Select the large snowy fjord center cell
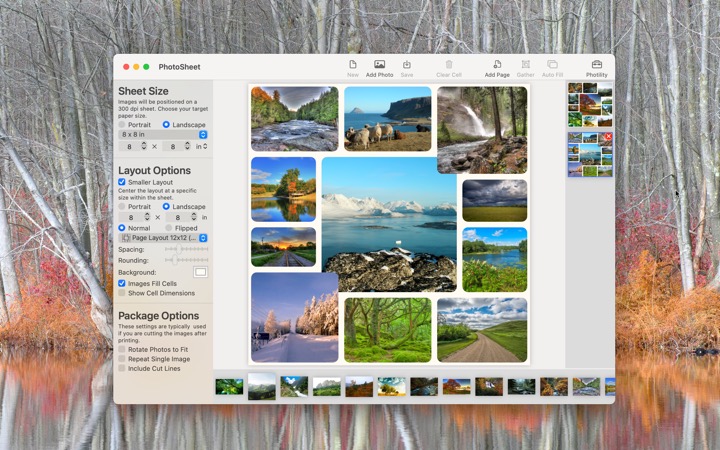 (389, 225)
